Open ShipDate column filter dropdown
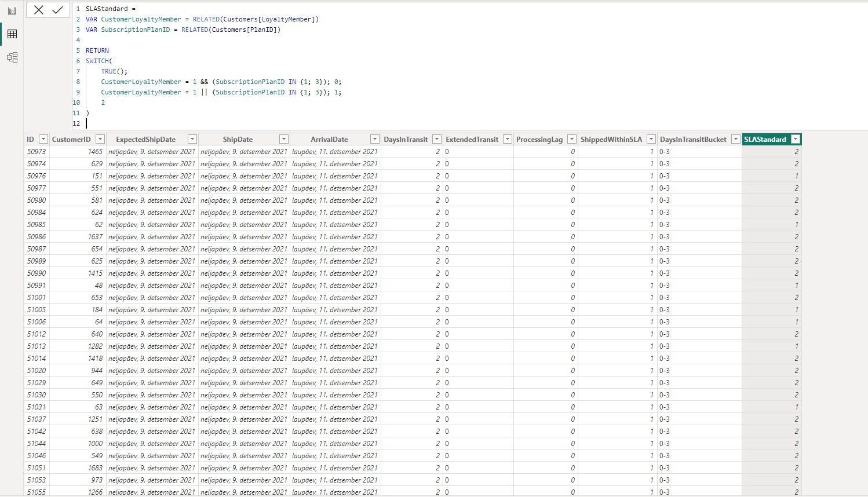Viewport: 868px width, 497px height. point(284,139)
